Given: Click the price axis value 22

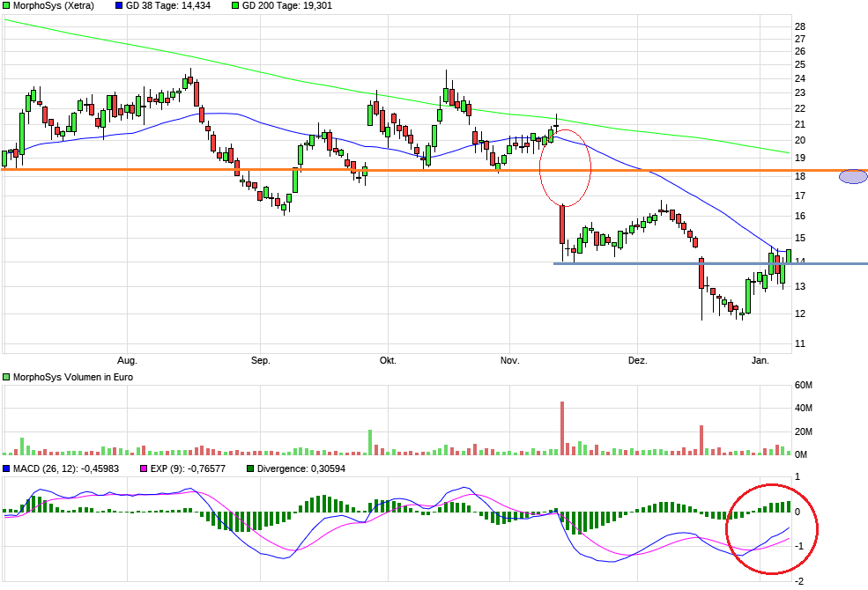Looking at the screenshot, I should 800,108.
